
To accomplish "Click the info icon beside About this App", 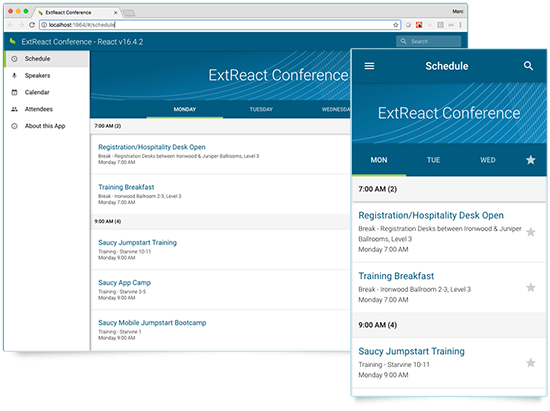I will click(x=14, y=126).
